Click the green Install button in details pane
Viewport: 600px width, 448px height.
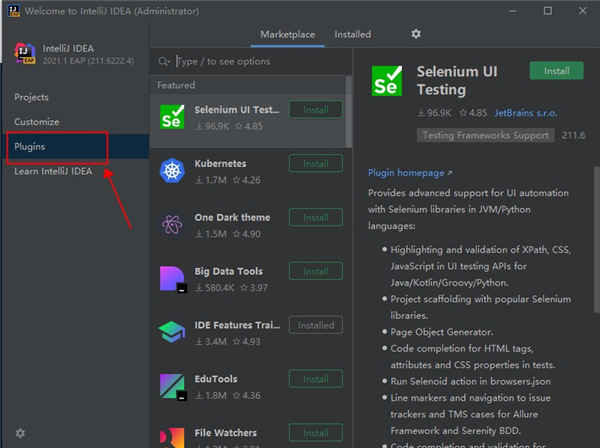pyautogui.click(x=556, y=71)
